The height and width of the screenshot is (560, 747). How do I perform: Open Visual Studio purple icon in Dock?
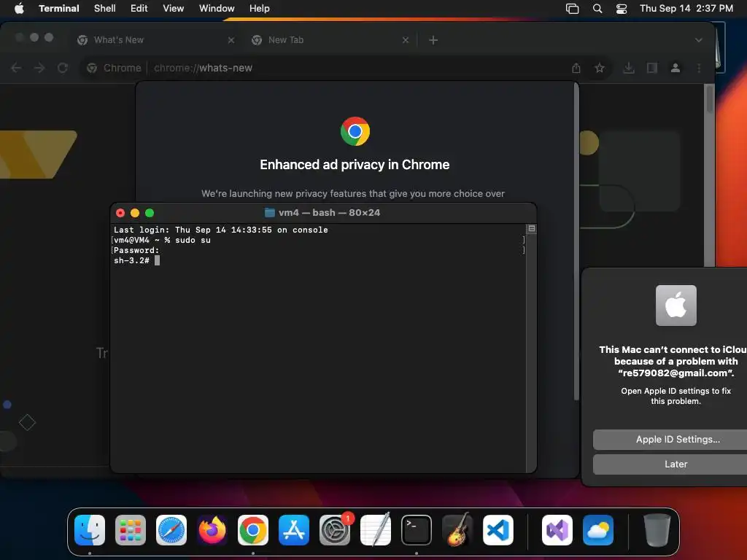click(557, 530)
